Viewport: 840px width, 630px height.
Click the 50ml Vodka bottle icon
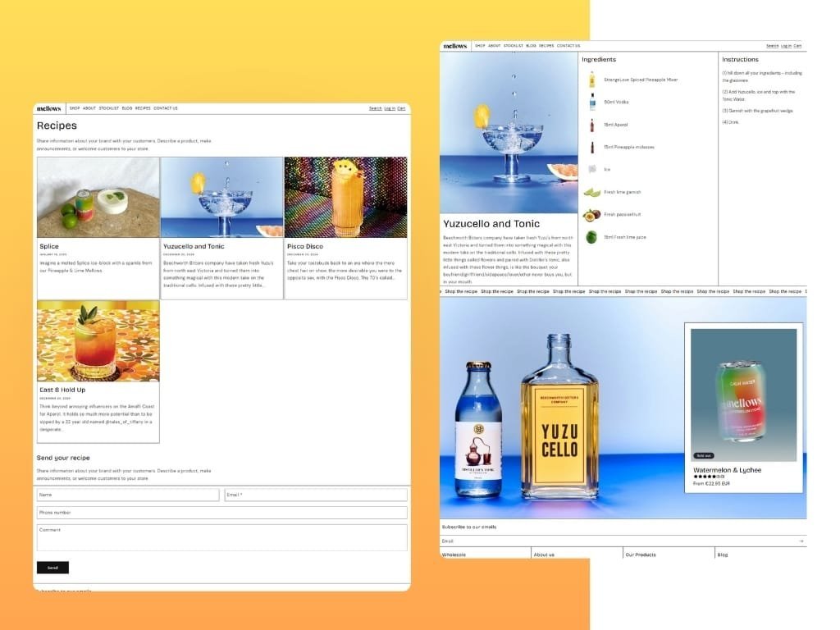coord(592,102)
